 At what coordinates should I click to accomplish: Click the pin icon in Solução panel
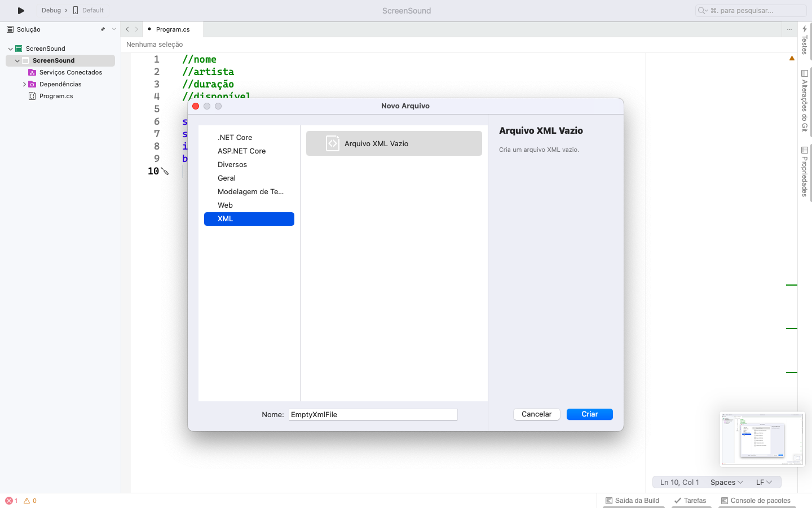pos(103,29)
